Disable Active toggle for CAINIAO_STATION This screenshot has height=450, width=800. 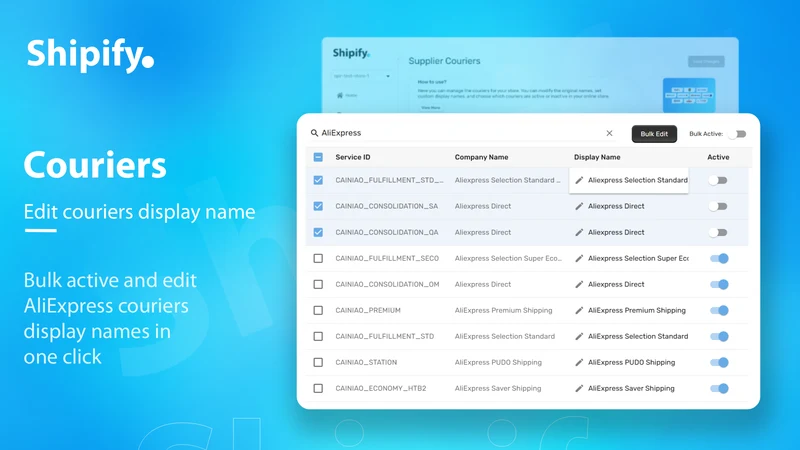(x=719, y=362)
